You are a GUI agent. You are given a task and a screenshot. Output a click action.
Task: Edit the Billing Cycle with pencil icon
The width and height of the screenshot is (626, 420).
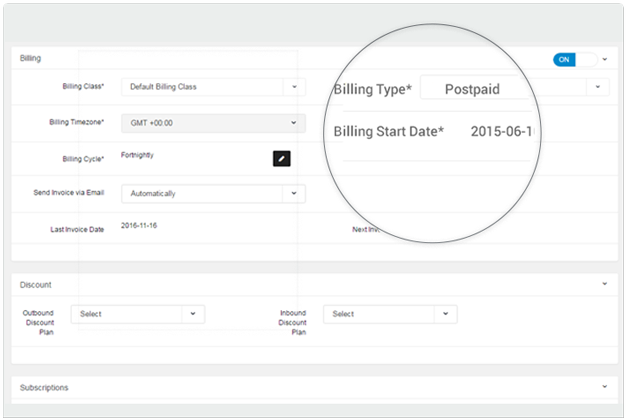pyautogui.click(x=281, y=158)
